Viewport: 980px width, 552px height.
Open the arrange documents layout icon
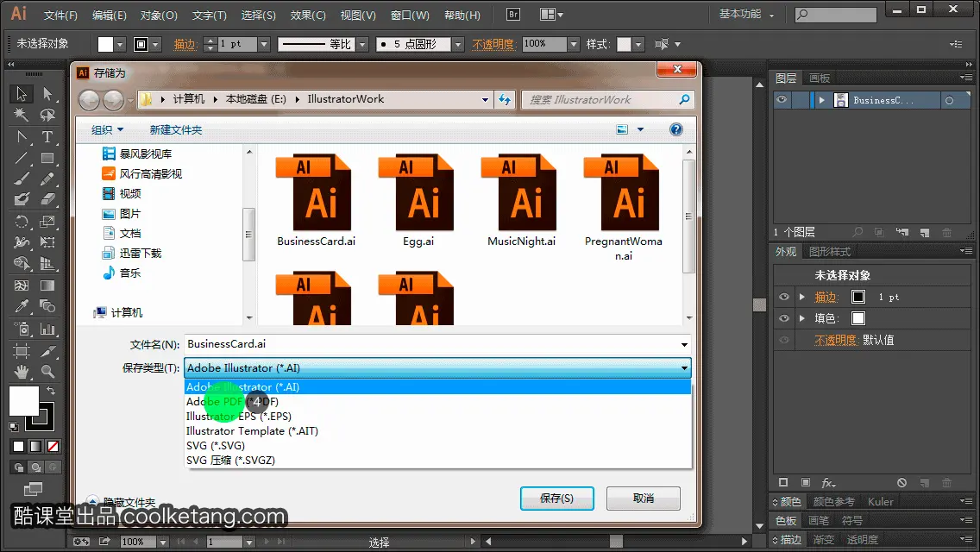click(x=550, y=15)
